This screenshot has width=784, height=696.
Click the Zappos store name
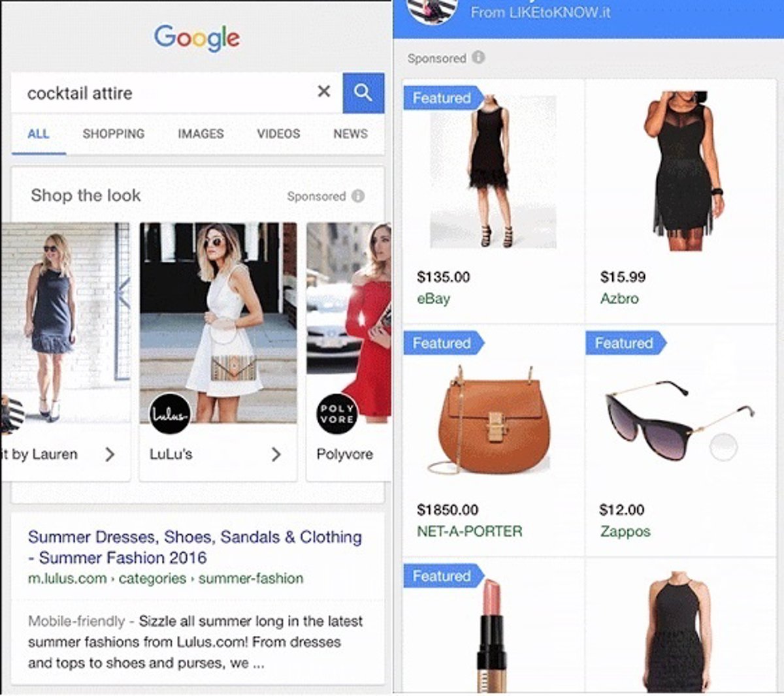click(x=625, y=531)
